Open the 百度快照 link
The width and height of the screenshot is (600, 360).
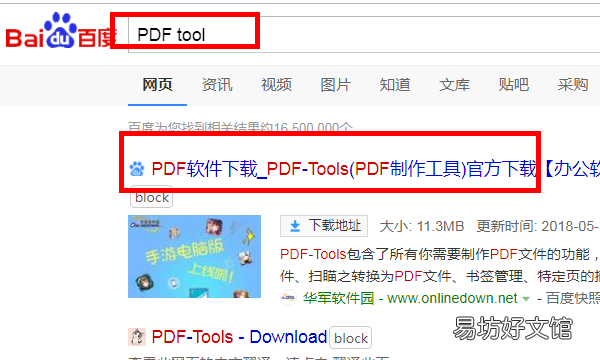[573, 298]
